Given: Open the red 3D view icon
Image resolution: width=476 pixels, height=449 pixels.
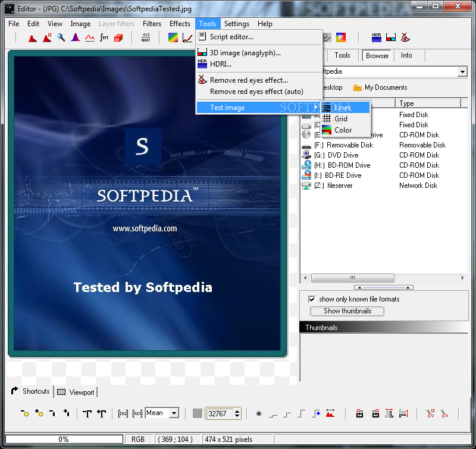Looking at the screenshot, I should [118, 38].
